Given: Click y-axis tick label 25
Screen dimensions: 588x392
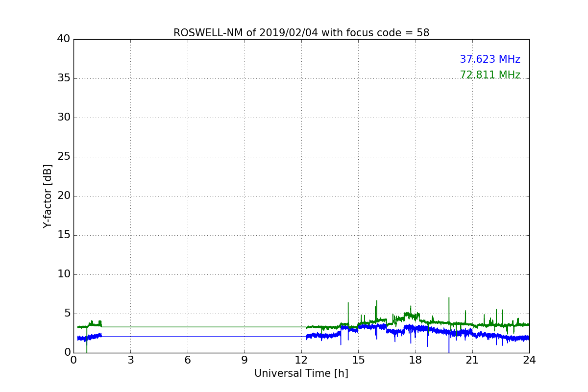Looking at the screenshot, I should [x=64, y=157].
